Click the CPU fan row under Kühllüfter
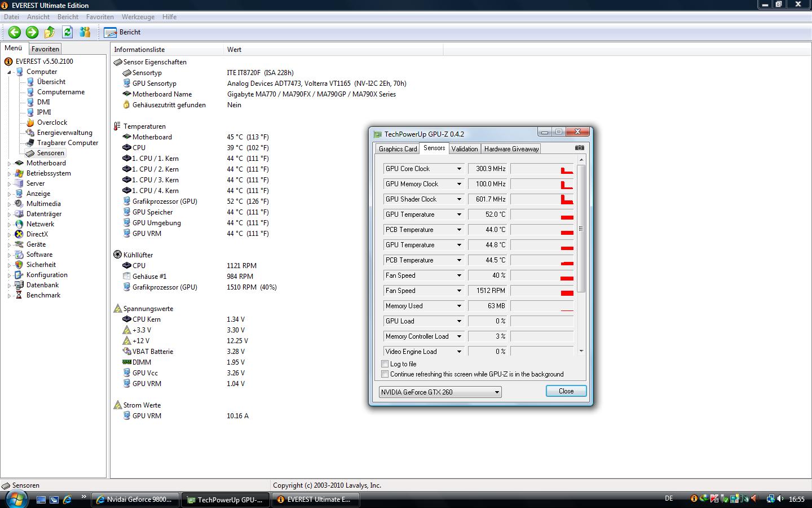Viewport: 812px width, 508px height. pos(139,266)
